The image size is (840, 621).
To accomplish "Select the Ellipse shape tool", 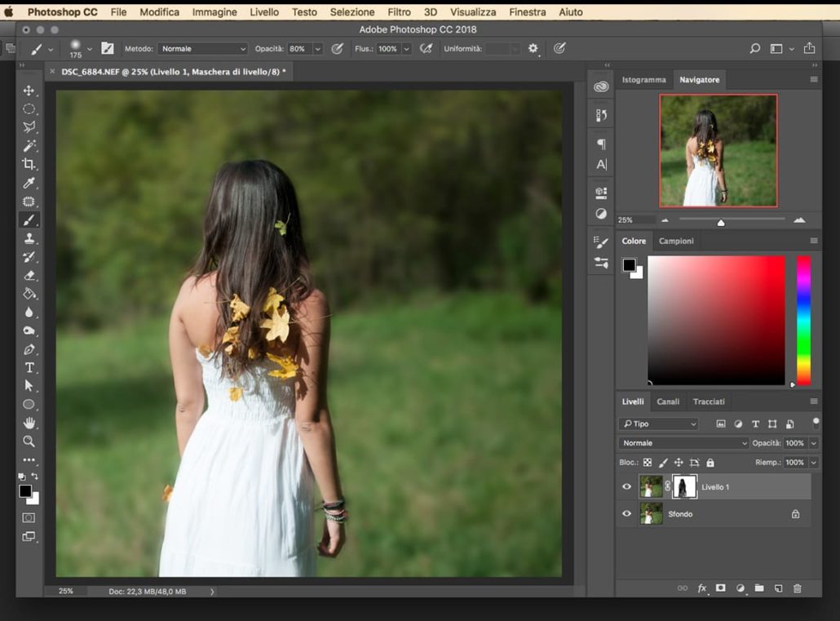I will click(x=29, y=405).
